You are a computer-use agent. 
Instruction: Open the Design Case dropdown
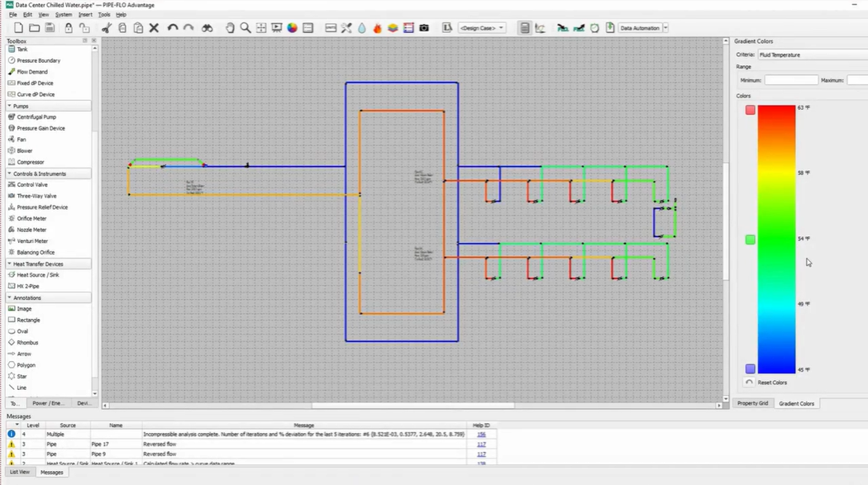[482, 28]
